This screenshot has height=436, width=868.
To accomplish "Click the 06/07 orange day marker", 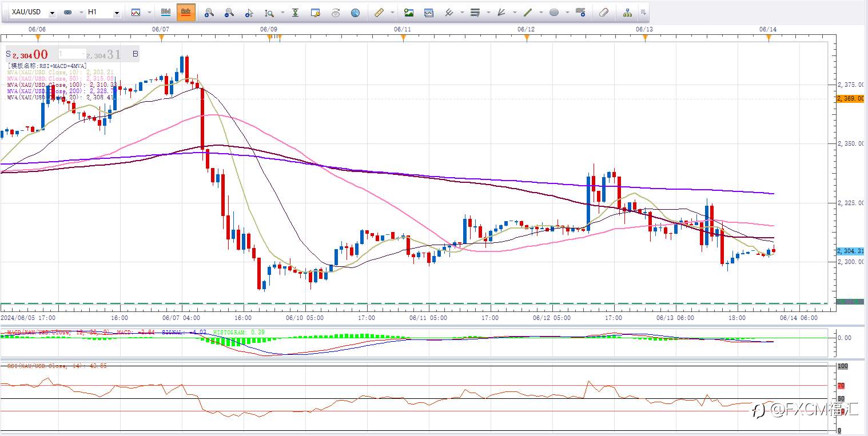I will tap(161, 38).
